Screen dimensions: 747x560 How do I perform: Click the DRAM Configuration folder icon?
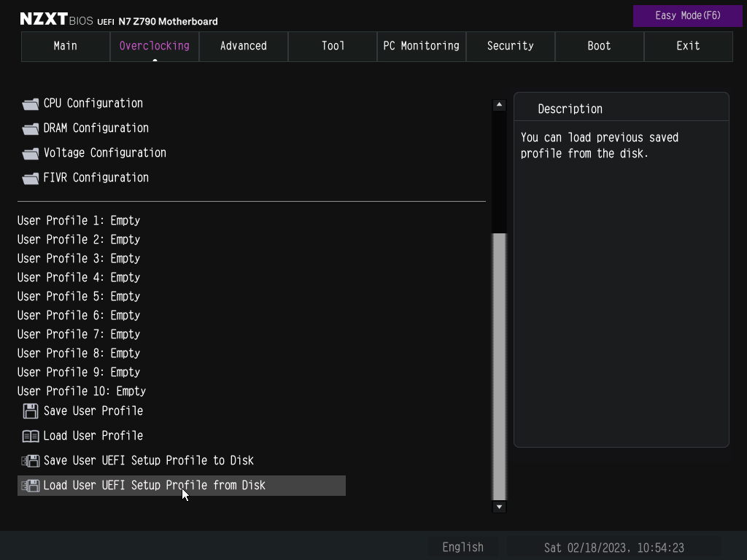(31, 129)
